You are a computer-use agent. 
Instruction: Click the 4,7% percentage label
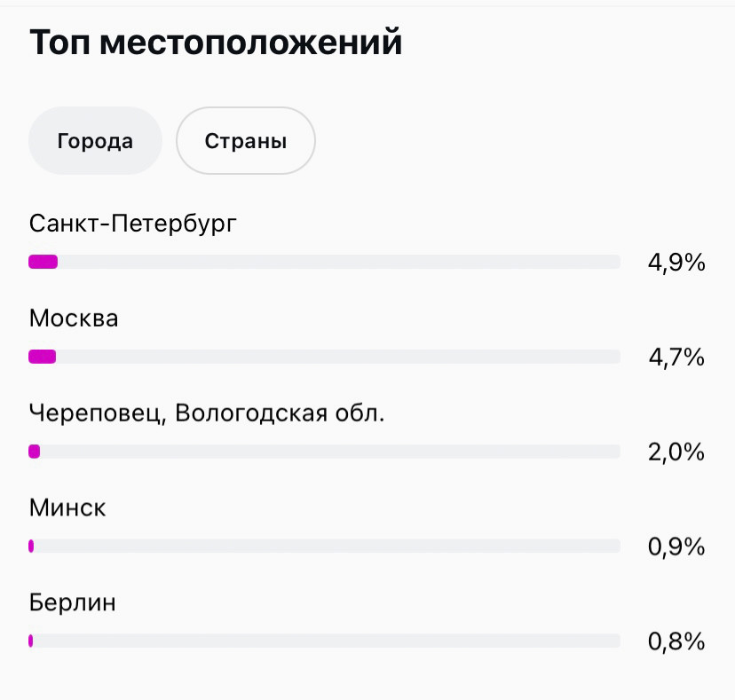pos(676,357)
